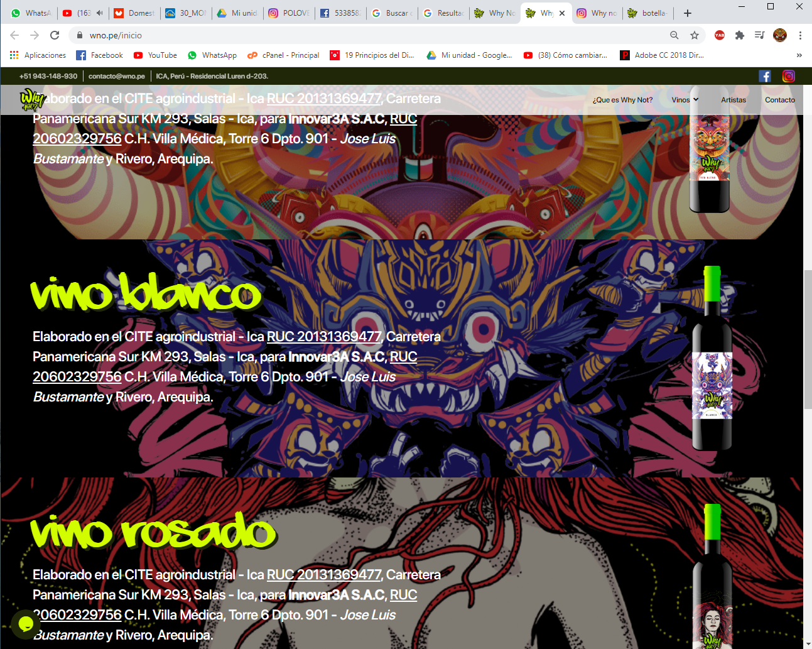Open the Facebook icon in site header

pyautogui.click(x=765, y=76)
